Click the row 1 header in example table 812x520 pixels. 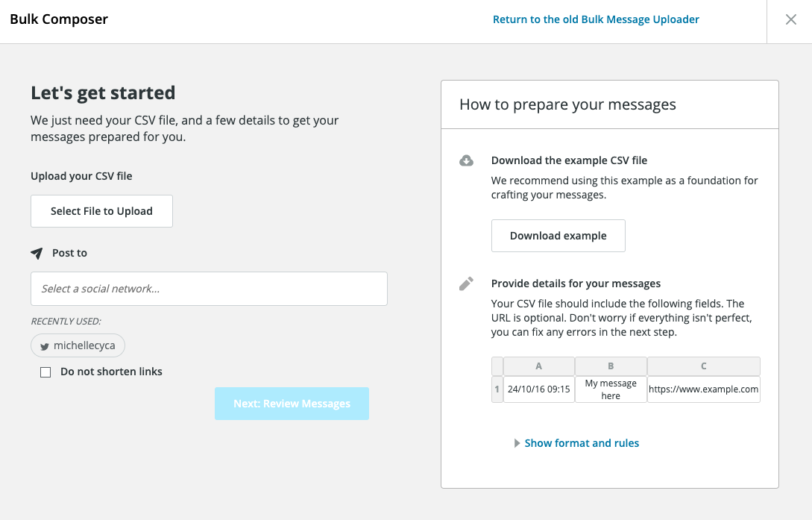click(x=497, y=389)
